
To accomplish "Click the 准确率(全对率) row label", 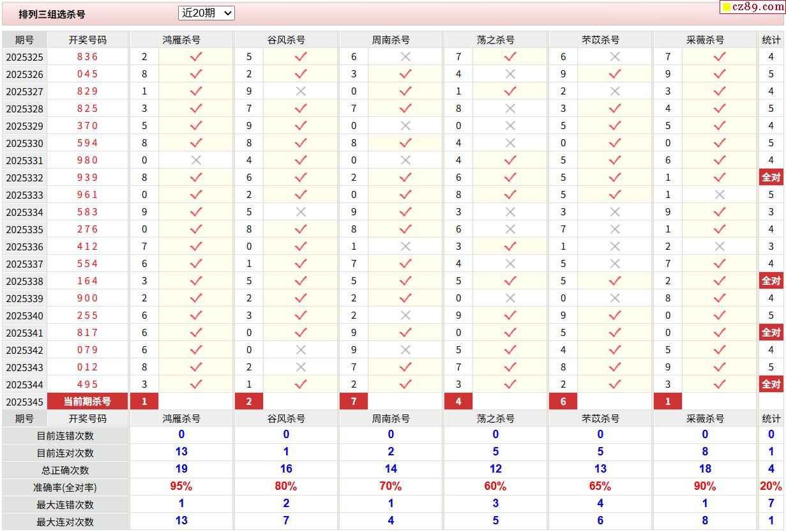I will (65, 487).
